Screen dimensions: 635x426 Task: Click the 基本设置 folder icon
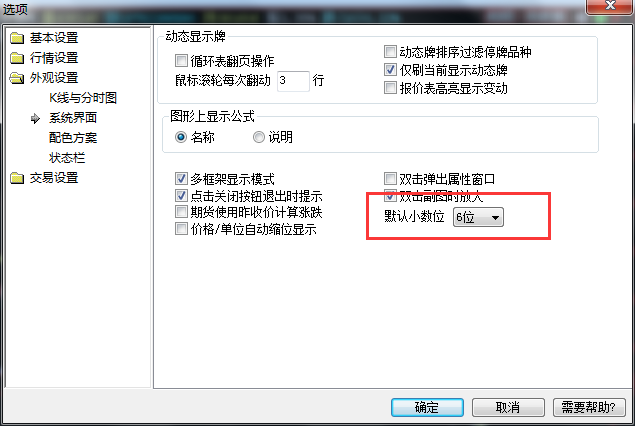pyautogui.click(x=17, y=38)
